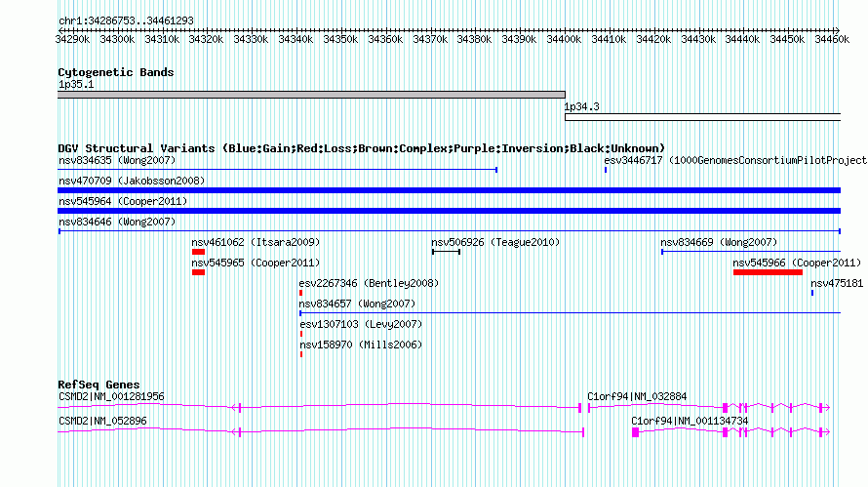Click the esv1307103 (Levy2007) label
The image size is (868, 487).
pos(361,324)
